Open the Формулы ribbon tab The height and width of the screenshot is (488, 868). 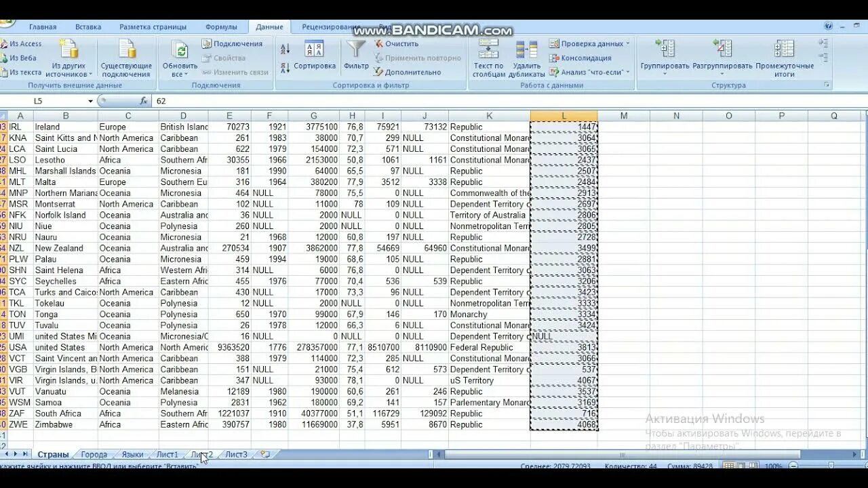pyautogui.click(x=221, y=27)
